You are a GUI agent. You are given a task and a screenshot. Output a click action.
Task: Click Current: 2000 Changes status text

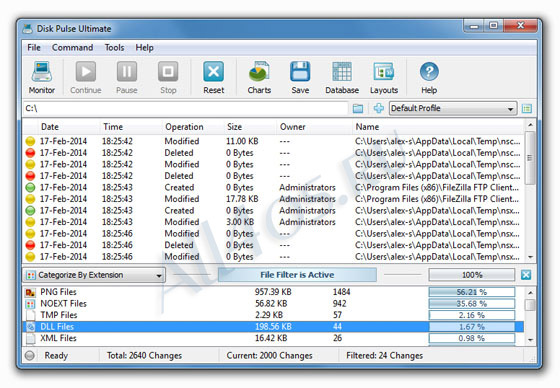pos(269,356)
